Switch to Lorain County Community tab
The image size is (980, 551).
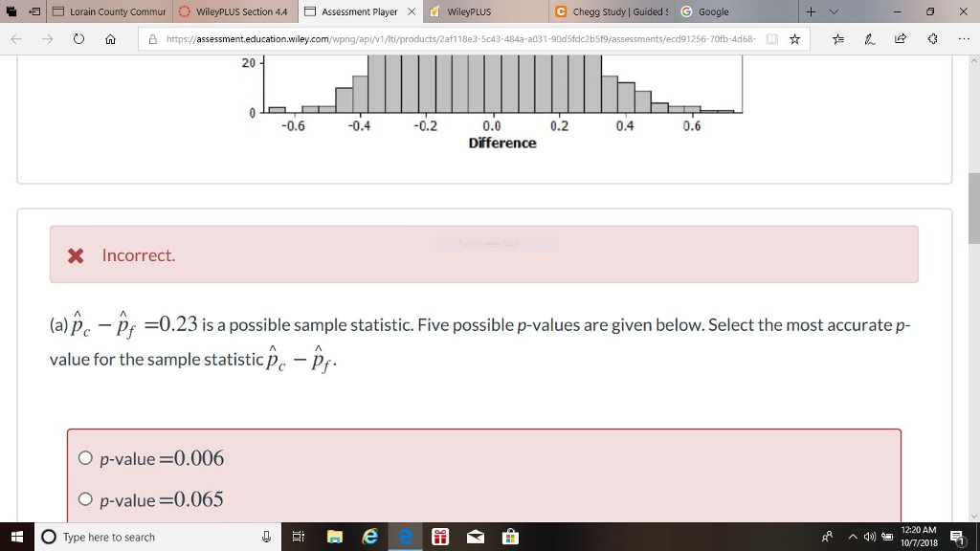coord(109,11)
